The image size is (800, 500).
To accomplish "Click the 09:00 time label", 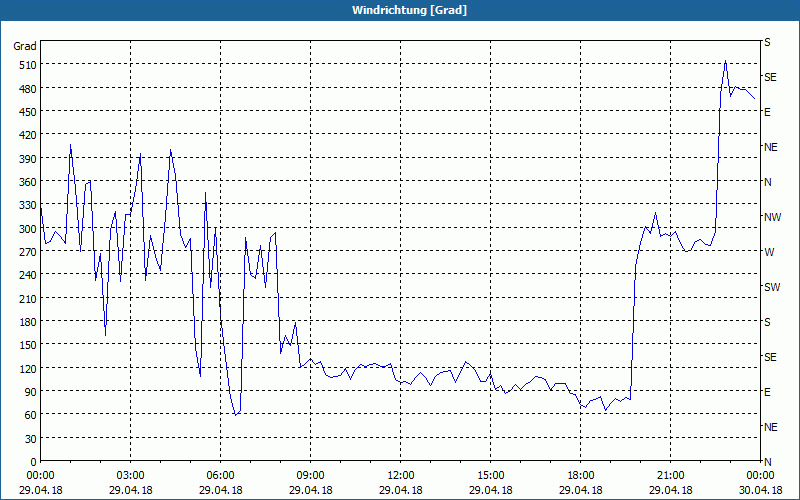I will [x=310, y=476].
